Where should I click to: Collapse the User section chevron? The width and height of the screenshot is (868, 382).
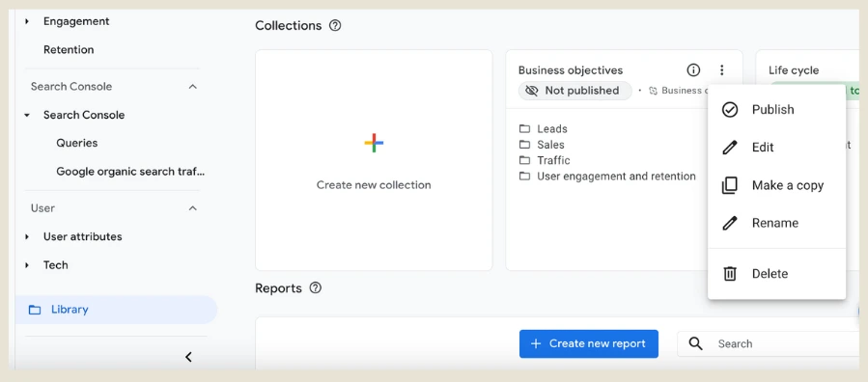(193, 208)
